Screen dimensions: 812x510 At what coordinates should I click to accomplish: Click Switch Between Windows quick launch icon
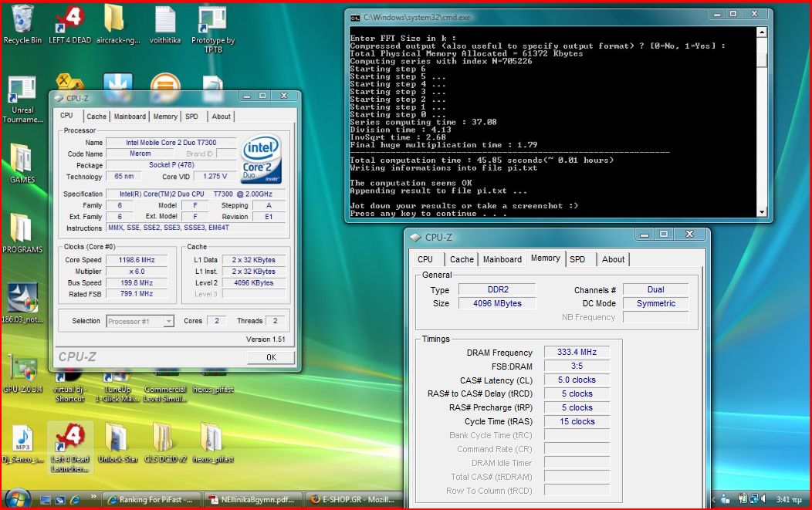[60, 500]
